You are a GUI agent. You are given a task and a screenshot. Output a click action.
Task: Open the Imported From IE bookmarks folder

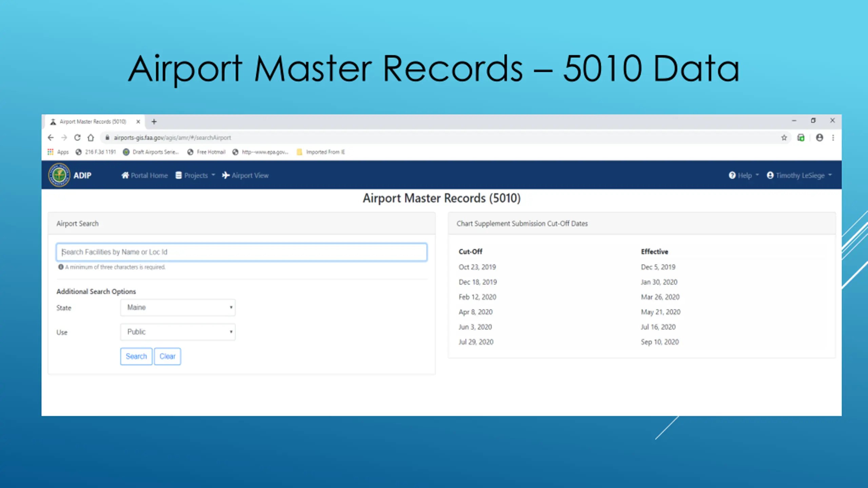pyautogui.click(x=321, y=152)
